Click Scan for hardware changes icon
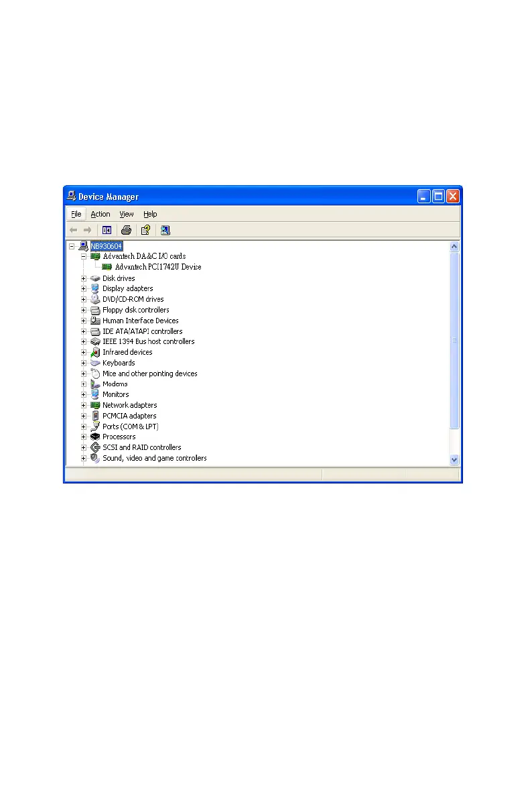532x798 pixels. [165, 230]
